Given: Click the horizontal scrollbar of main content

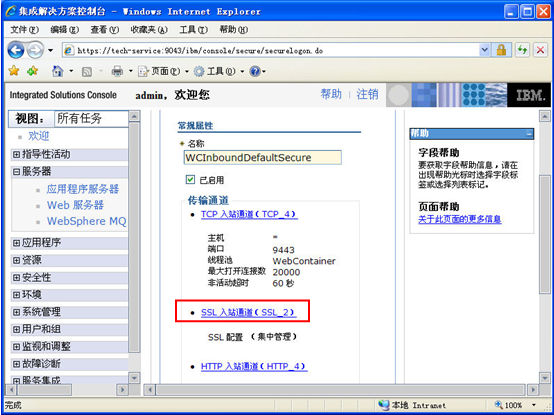Looking at the screenshot, I should [x=341, y=390].
